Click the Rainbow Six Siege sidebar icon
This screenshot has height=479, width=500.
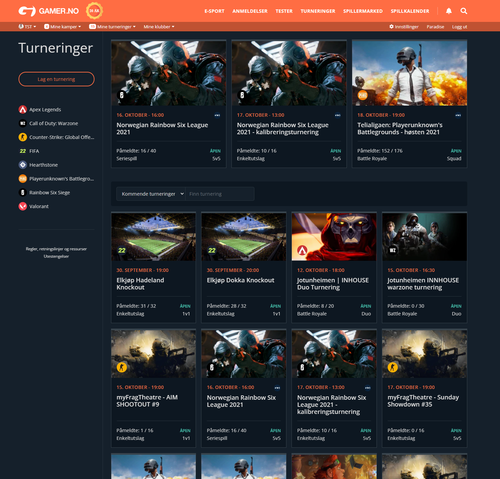[23, 192]
